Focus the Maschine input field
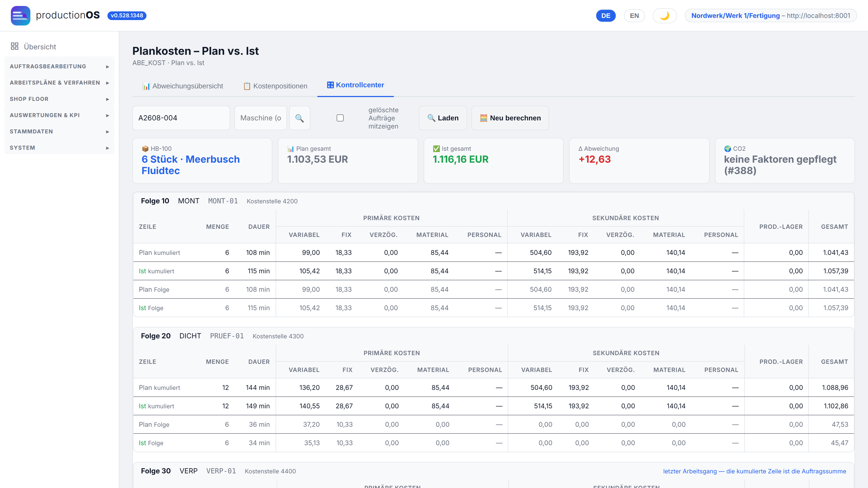 [x=260, y=118]
